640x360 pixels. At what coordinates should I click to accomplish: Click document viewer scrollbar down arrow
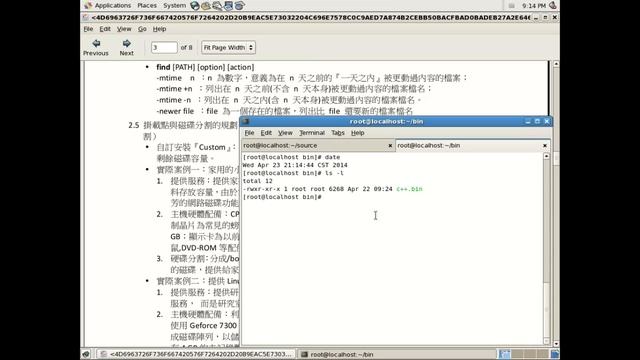556,344
